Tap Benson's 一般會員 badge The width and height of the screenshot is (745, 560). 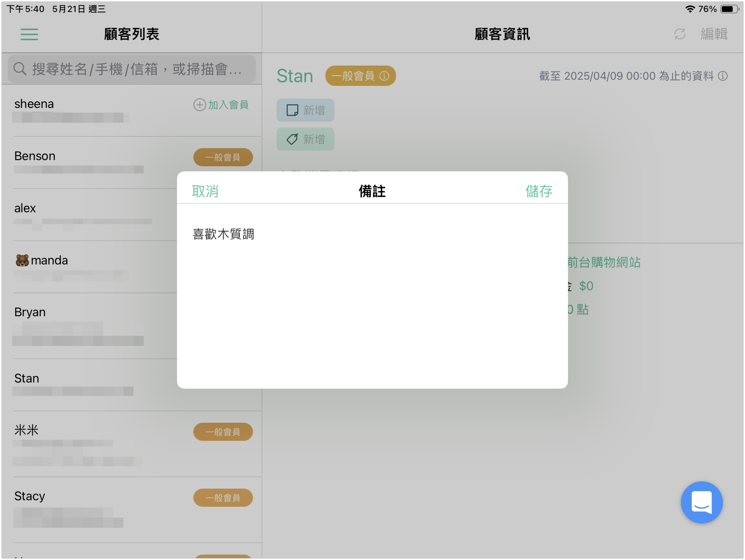point(223,157)
